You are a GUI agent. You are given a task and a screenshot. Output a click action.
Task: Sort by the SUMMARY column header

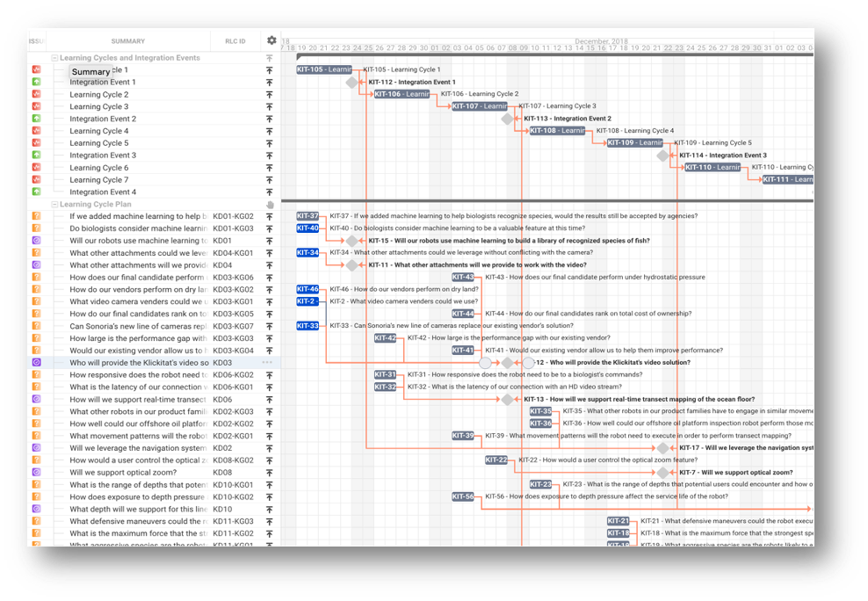coord(128,41)
